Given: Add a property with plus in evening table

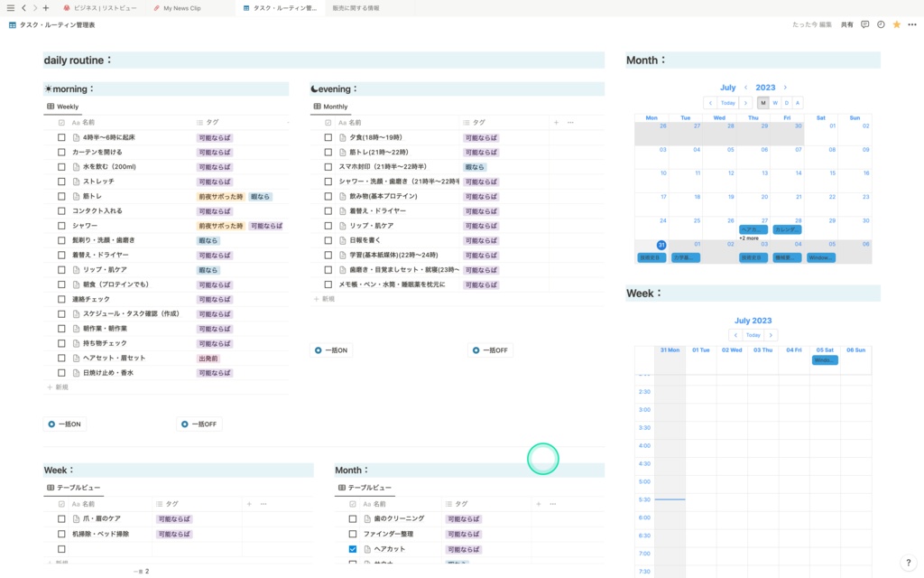Looking at the screenshot, I should pos(556,123).
